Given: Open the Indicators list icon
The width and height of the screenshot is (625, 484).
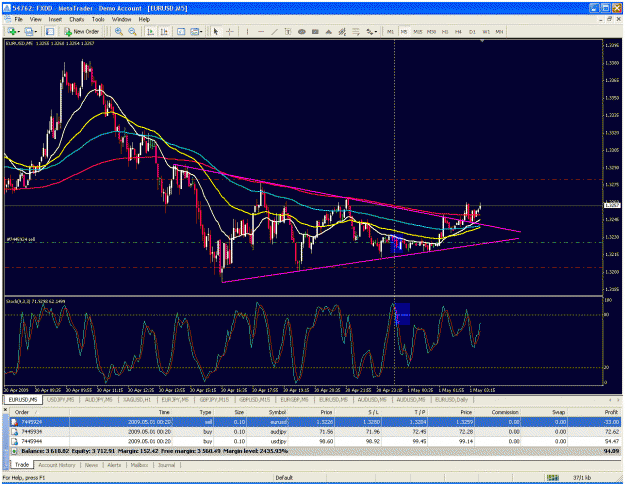Looking at the screenshot, I should point(181,31).
